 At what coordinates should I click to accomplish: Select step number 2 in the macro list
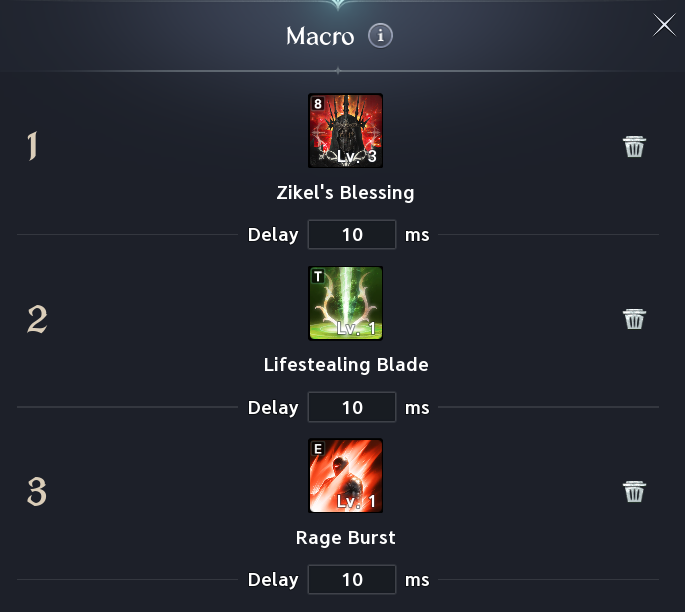tap(37, 319)
